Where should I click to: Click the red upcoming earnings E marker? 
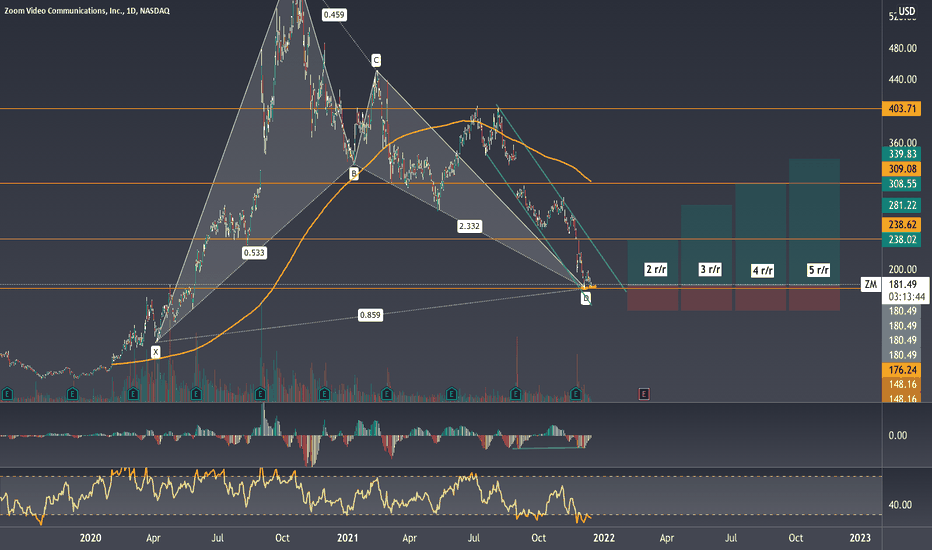[644, 394]
